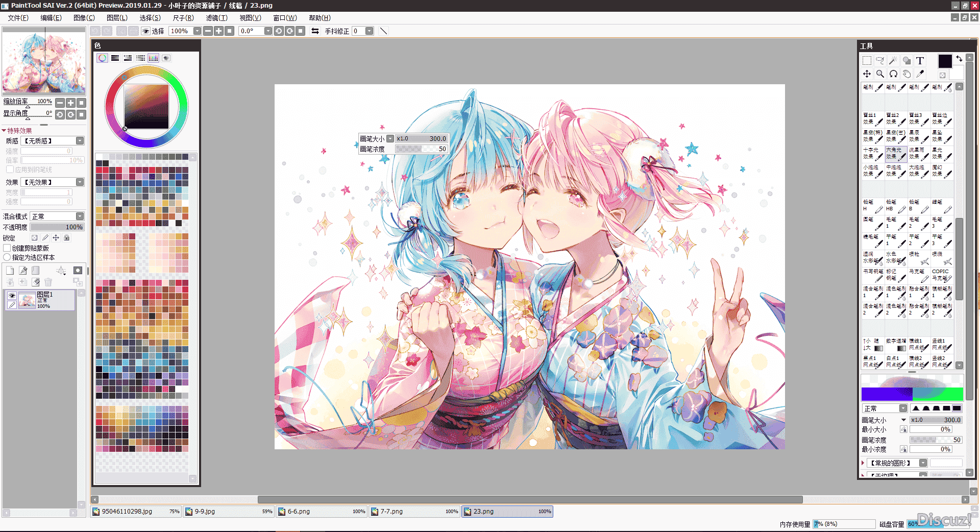Image resolution: width=980 pixels, height=532 pixels.
Task: Select 指定为选区样本 radio option
Action: coord(8,257)
